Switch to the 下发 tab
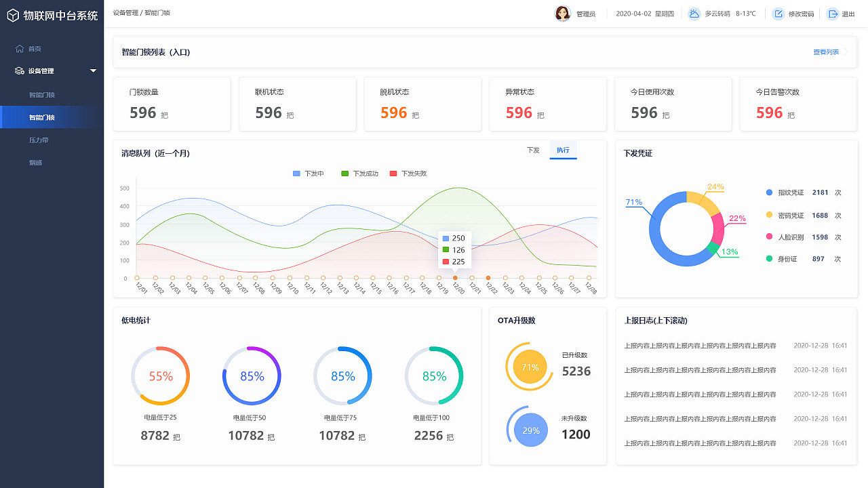This screenshot has width=868, height=488. [x=533, y=150]
